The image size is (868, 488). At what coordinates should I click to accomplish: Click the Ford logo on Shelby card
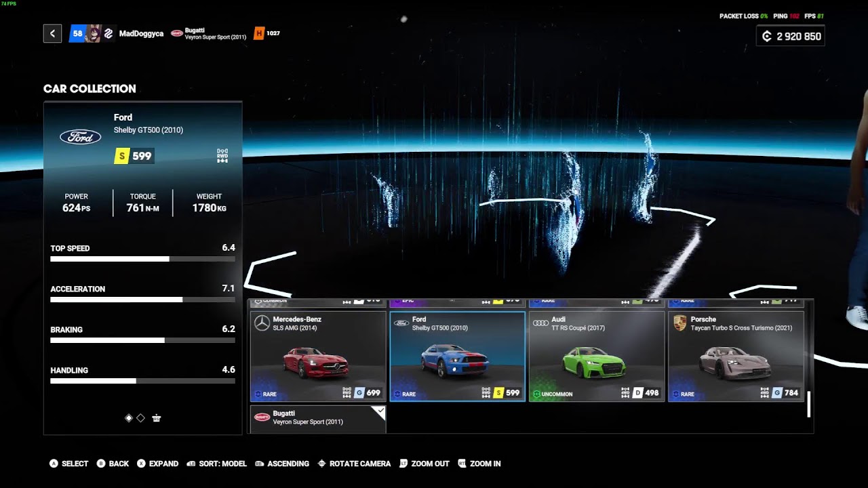[x=401, y=323]
